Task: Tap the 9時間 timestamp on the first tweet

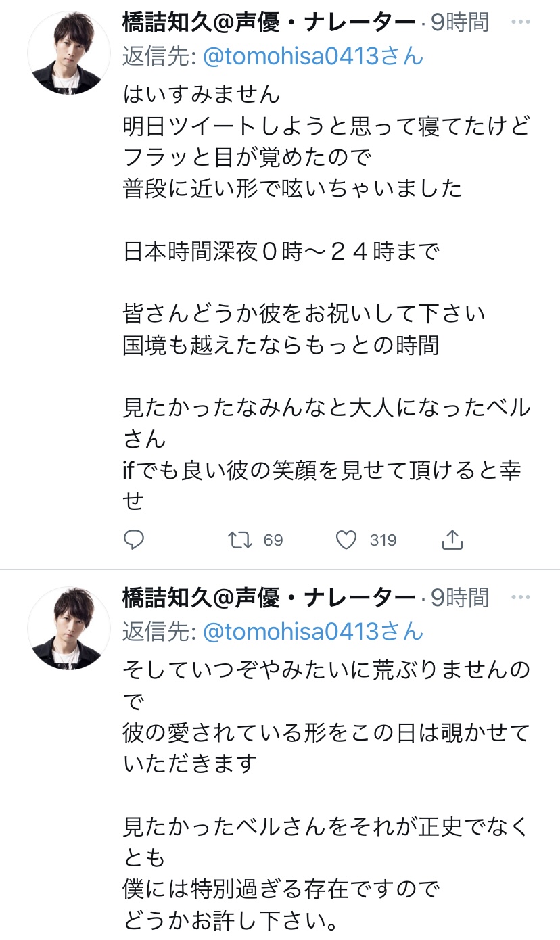Action: (460, 22)
